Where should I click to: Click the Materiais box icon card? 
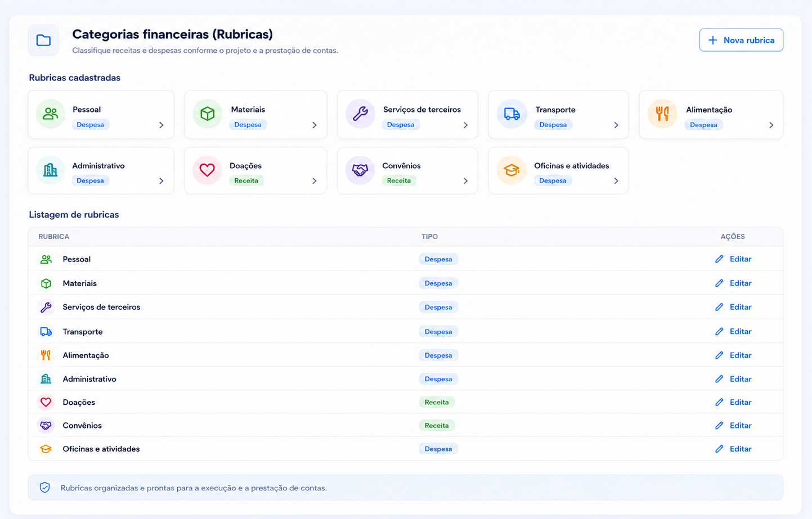pyautogui.click(x=207, y=114)
